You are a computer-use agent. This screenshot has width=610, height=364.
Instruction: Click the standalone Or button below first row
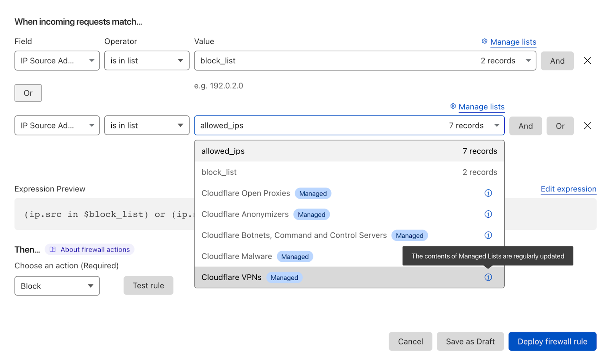[28, 93]
